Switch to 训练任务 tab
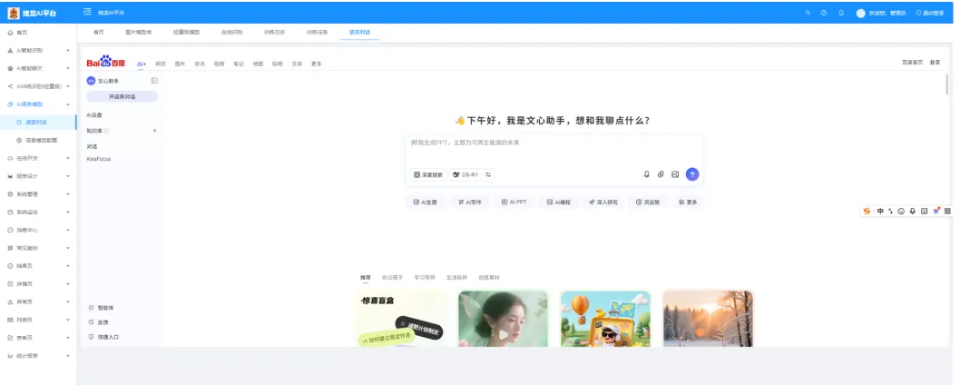This screenshot has width=980, height=385. (x=317, y=31)
